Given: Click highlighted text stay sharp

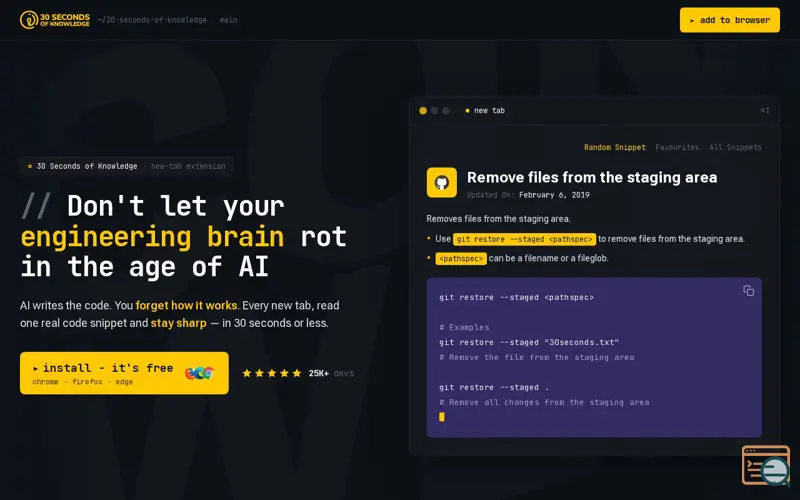Looking at the screenshot, I should pyautogui.click(x=179, y=323).
